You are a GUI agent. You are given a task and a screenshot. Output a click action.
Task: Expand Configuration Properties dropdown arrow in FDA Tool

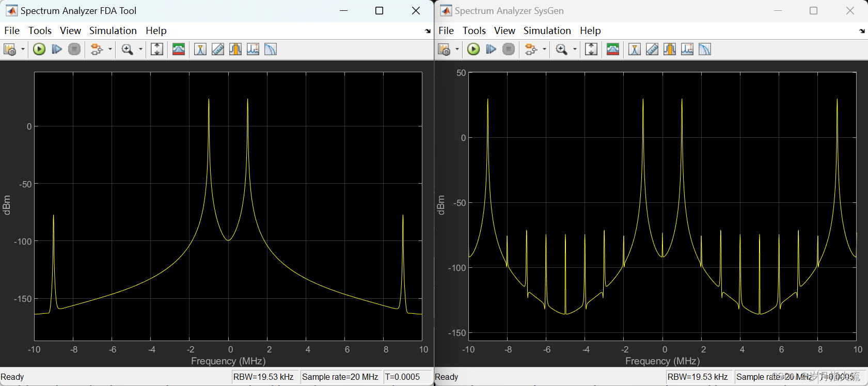pos(23,50)
